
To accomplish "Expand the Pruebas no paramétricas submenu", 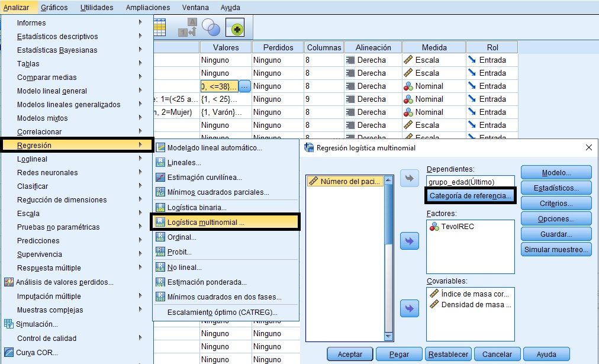I will pos(58,227).
